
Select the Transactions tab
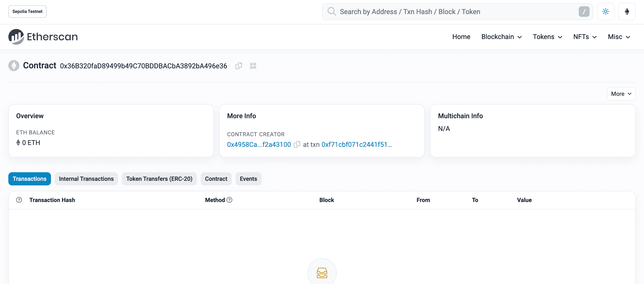point(30,179)
